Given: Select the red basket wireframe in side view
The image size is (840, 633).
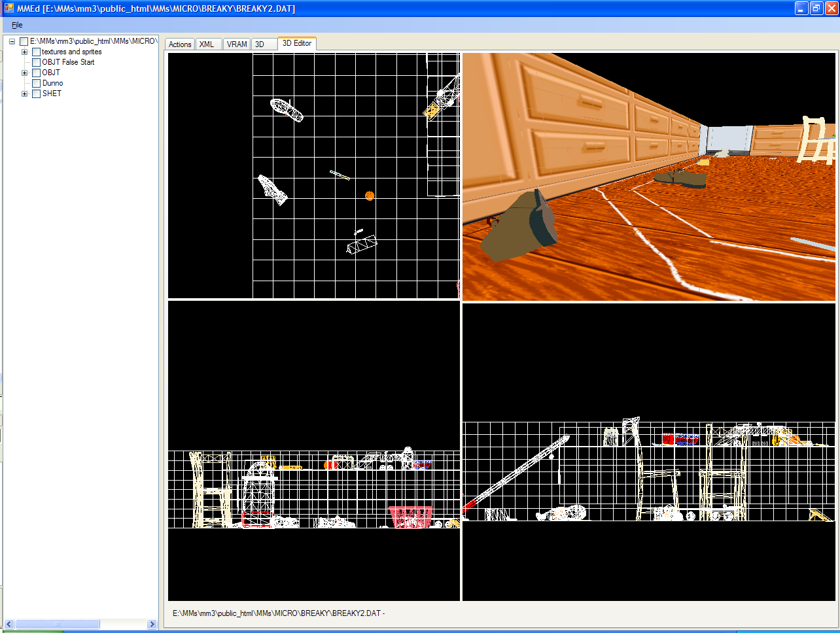Looking at the screenshot, I should pos(411,516).
